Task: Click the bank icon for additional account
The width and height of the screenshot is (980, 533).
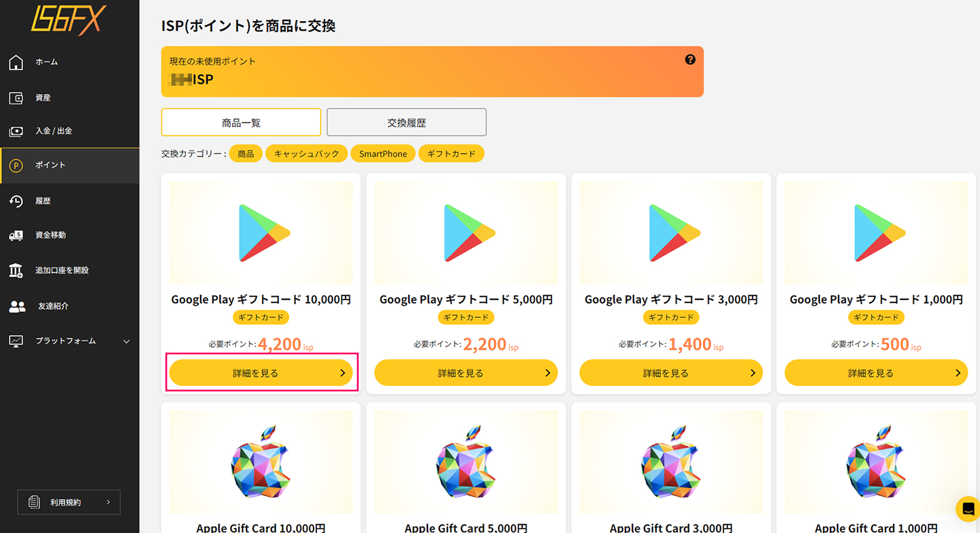Action: (16, 270)
